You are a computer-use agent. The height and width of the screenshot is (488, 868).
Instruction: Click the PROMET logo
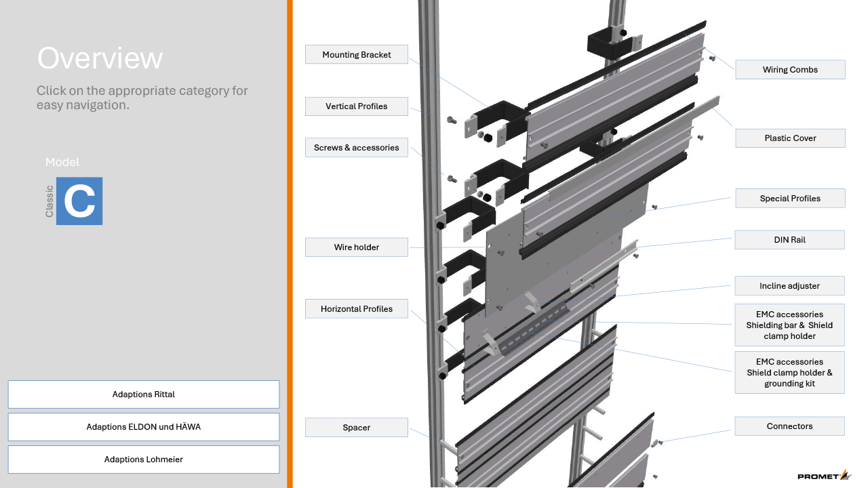pos(824,476)
